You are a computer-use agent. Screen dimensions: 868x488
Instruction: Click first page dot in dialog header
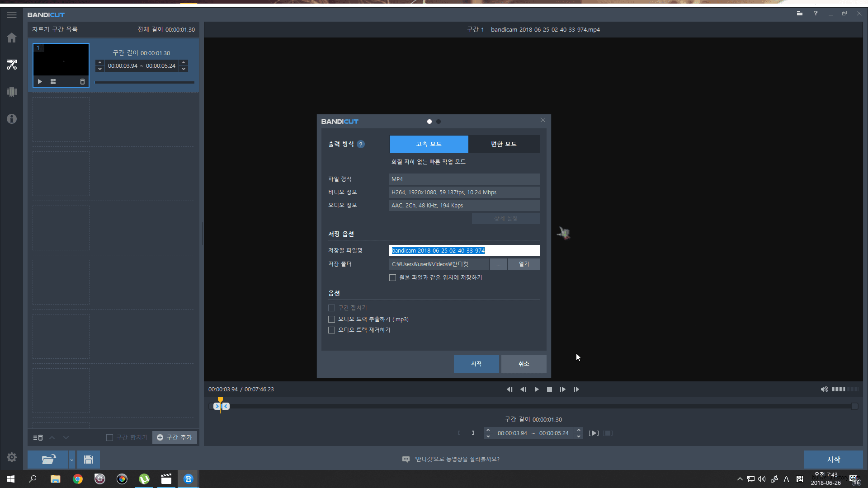[x=429, y=122]
